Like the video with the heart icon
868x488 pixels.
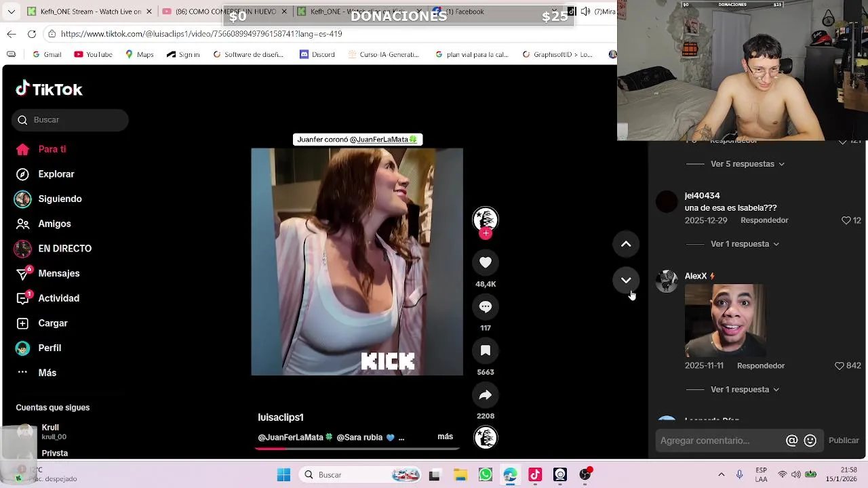486,262
